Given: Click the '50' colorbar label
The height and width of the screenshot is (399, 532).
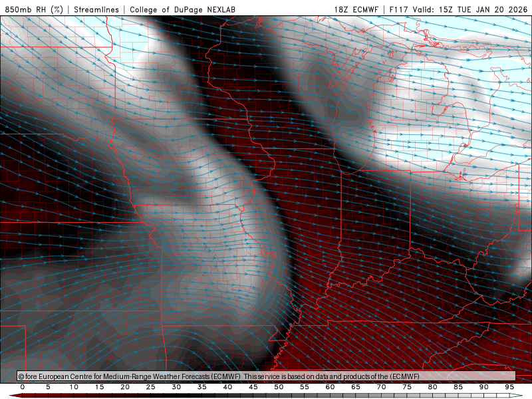Looking at the screenshot, I should [x=279, y=387].
